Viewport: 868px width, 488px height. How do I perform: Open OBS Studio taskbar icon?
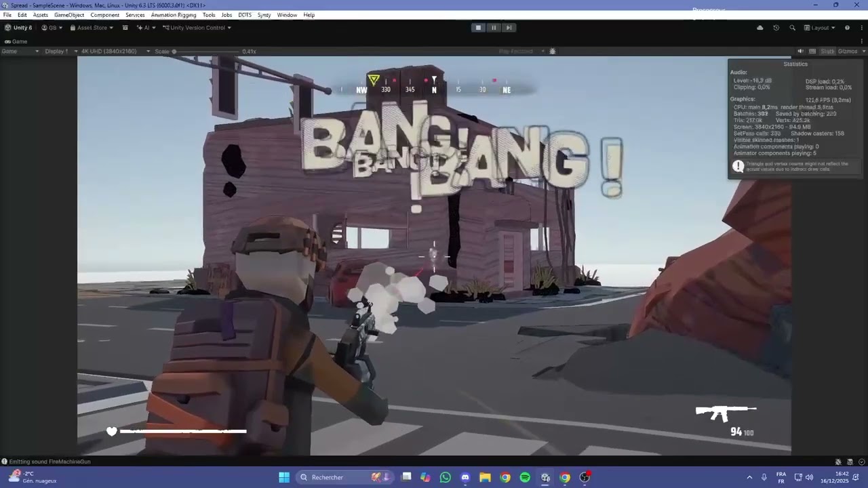585,477
